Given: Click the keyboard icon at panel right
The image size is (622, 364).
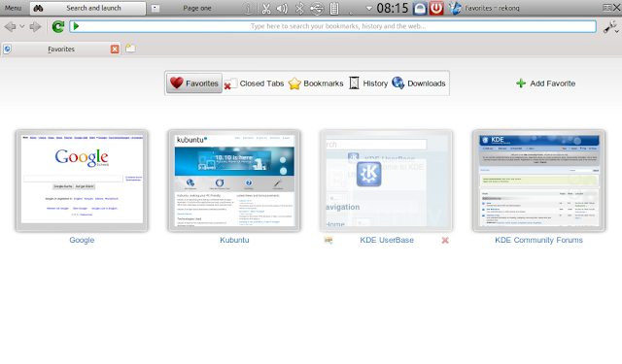Looking at the screenshot, I should tap(607, 8).
